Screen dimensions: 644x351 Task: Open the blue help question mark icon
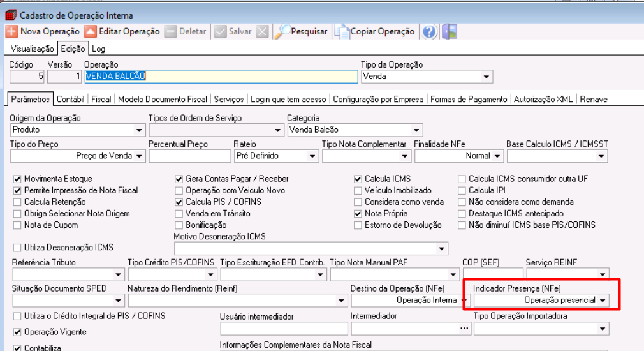429,32
